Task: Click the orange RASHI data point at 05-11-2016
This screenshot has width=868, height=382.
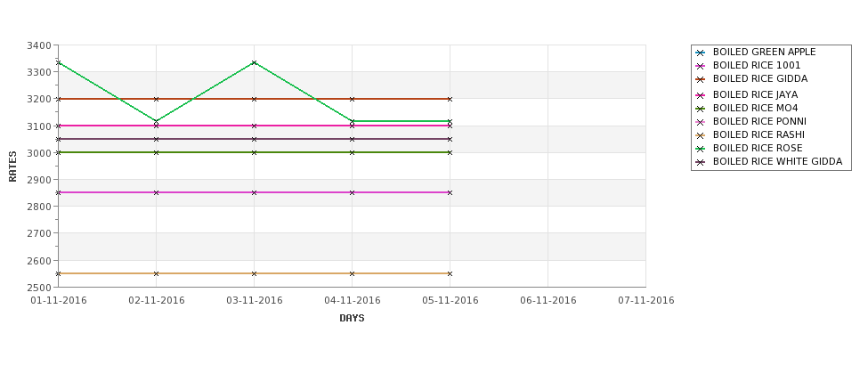Action: 450,273
